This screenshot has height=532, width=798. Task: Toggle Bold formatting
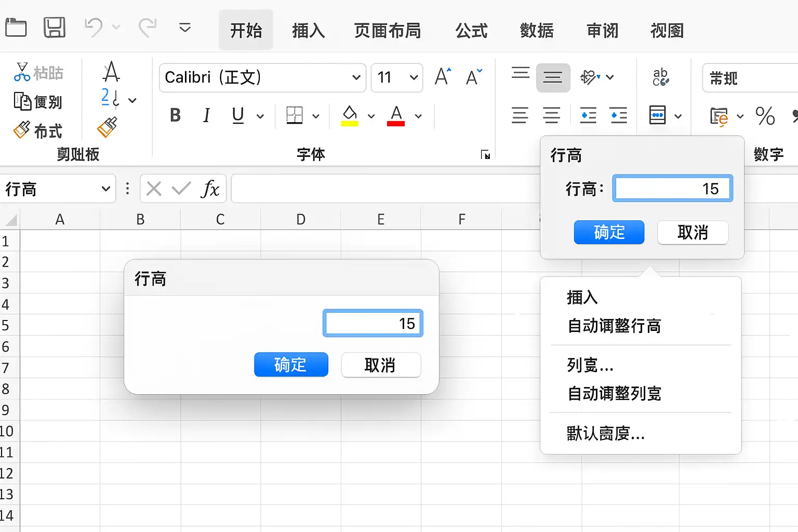tap(175, 115)
